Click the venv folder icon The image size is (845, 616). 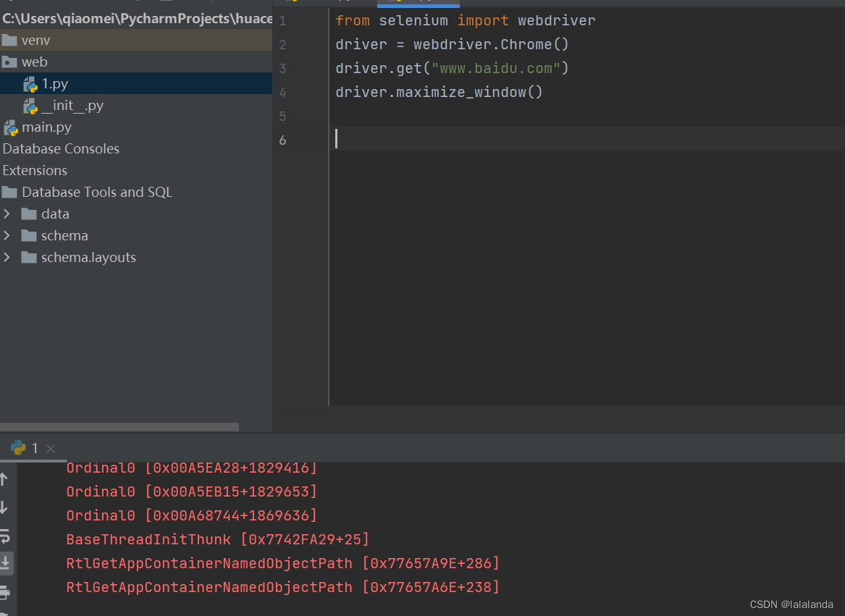click(9, 40)
